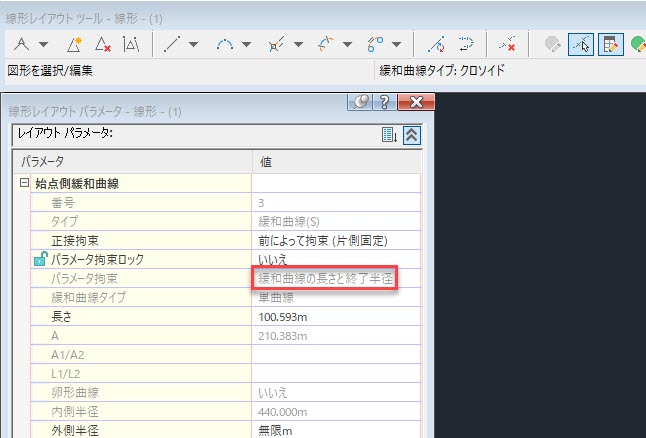The height and width of the screenshot is (438, 646).
Task: Click the Reverse sub-entity direction icon
Action: pos(466,44)
